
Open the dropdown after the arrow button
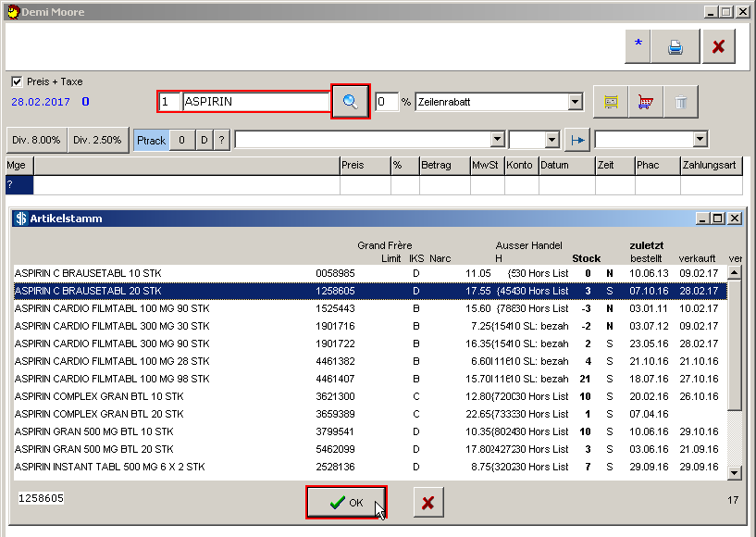(700, 140)
